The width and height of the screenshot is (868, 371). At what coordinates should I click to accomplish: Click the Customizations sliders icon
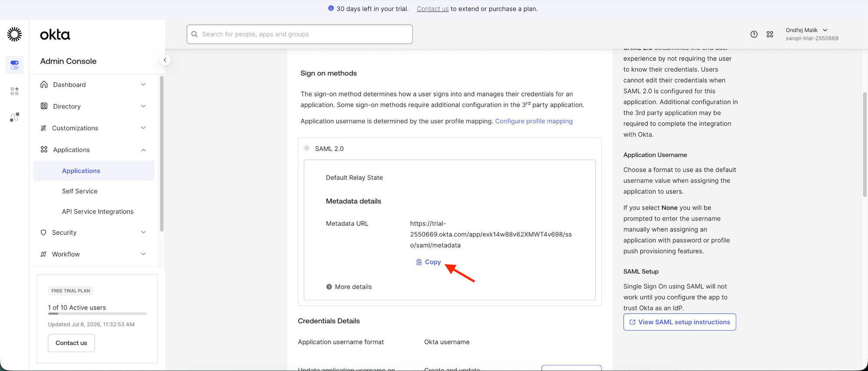[x=43, y=128]
